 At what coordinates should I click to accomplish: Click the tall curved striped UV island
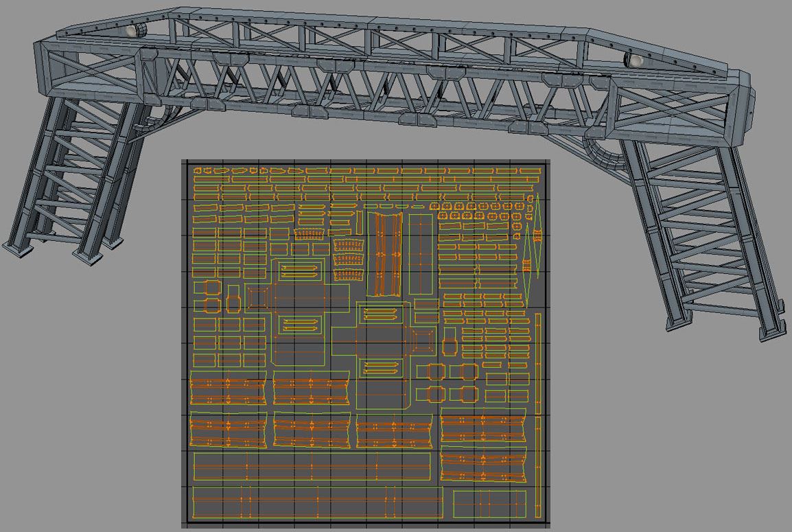click(388, 253)
